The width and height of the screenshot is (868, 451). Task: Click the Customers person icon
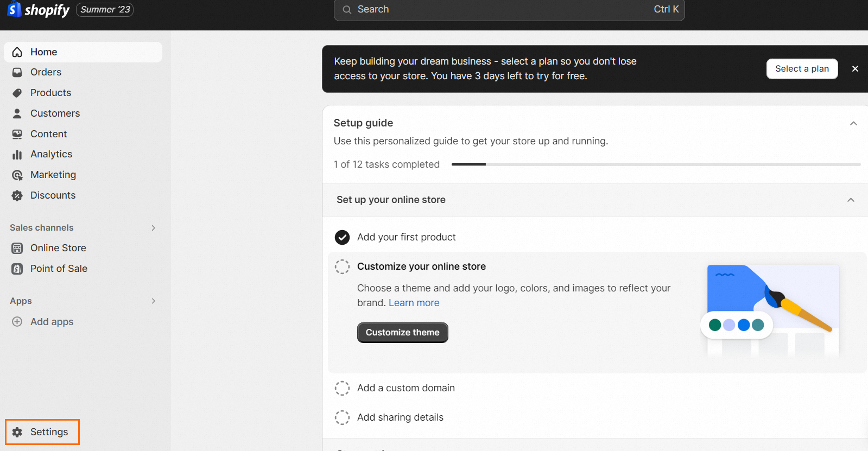click(17, 113)
